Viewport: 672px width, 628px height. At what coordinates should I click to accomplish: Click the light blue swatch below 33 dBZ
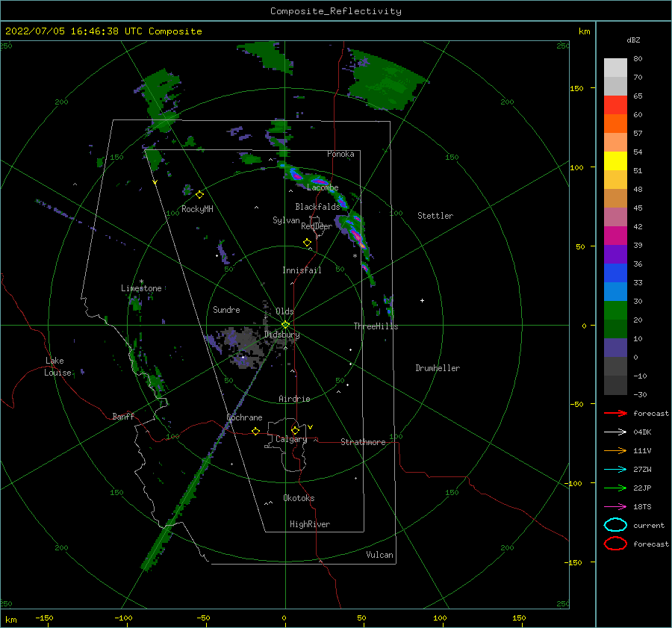615,292
